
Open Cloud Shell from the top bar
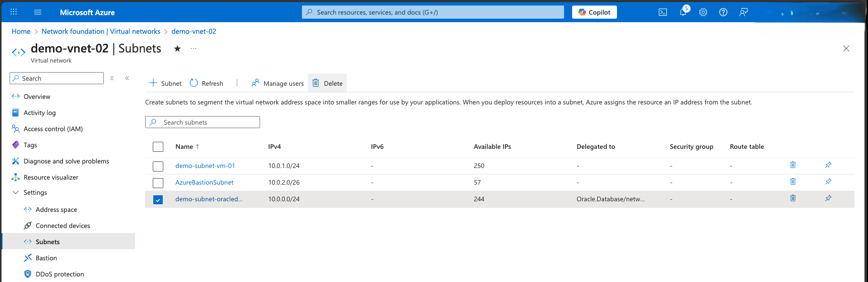[x=663, y=12]
